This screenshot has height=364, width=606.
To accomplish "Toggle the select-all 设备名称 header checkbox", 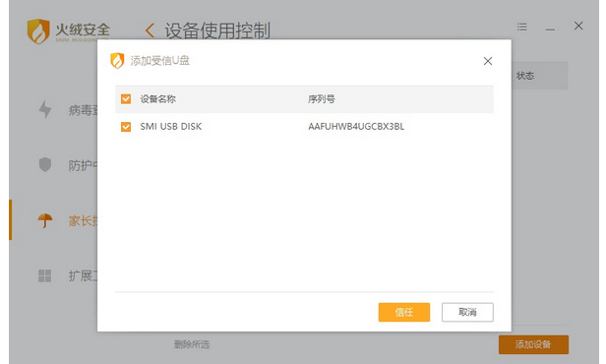I will (x=126, y=99).
